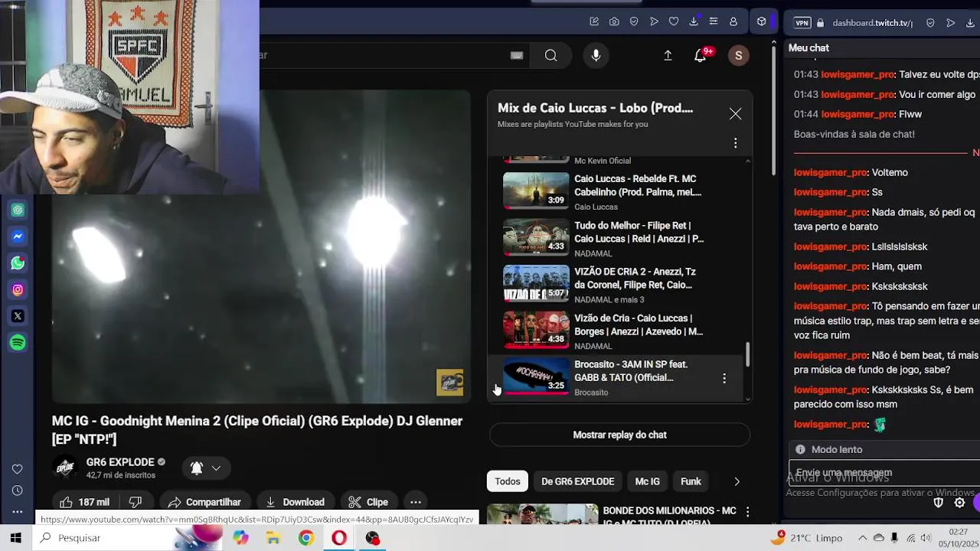Click the Opera send/flow arrow icon
The height and width of the screenshot is (551, 980).
654,22
